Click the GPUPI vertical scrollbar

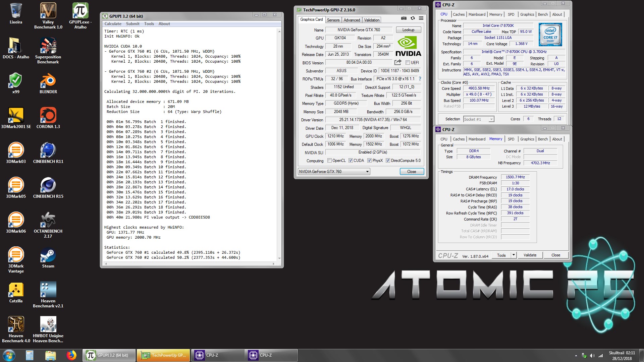point(279,144)
